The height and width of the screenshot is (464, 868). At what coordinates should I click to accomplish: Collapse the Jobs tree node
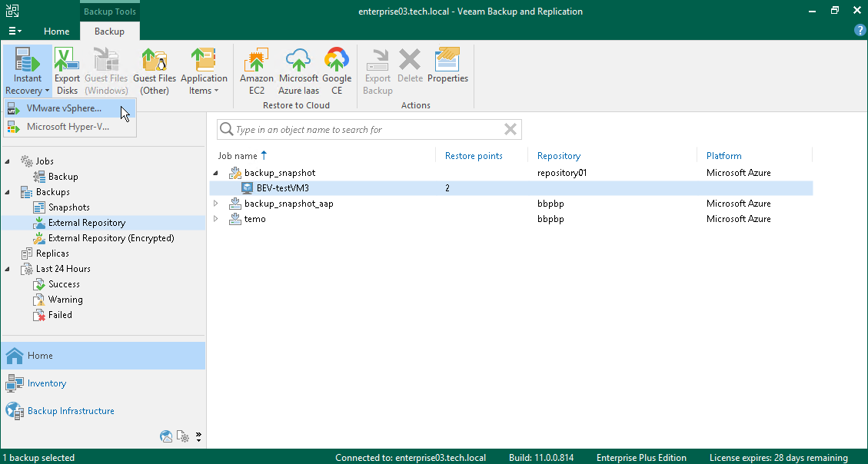(7, 161)
